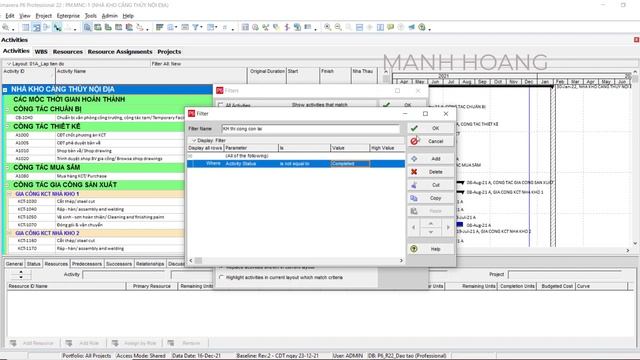The image size is (640, 360).
Task: Click the Help button in Filter dialog
Action: click(x=431, y=249)
